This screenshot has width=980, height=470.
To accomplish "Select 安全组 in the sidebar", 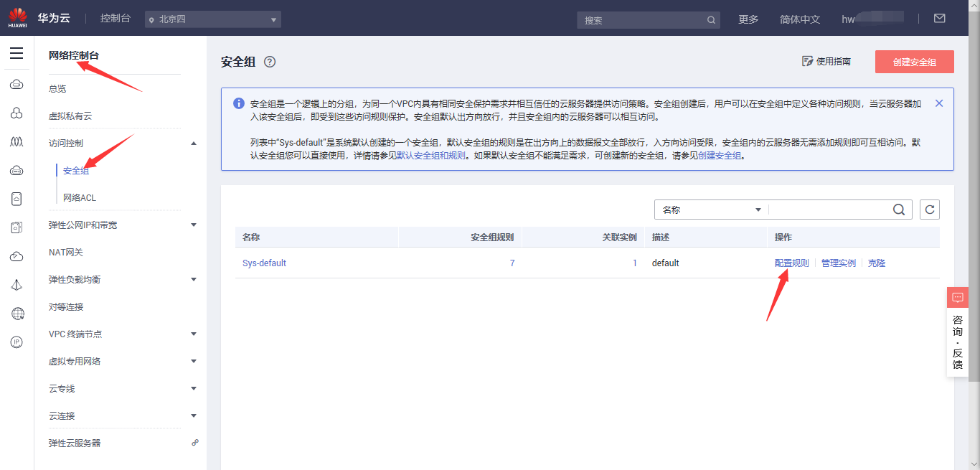I will [x=76, y=170].
